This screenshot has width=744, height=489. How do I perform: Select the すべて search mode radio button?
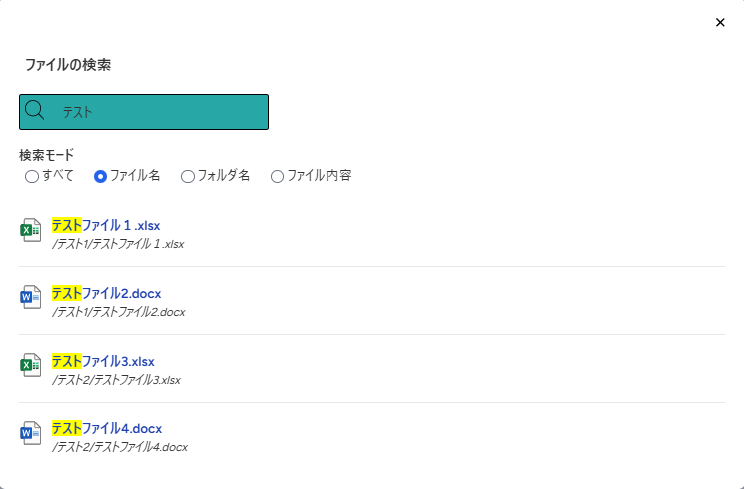tap(32, 176)
